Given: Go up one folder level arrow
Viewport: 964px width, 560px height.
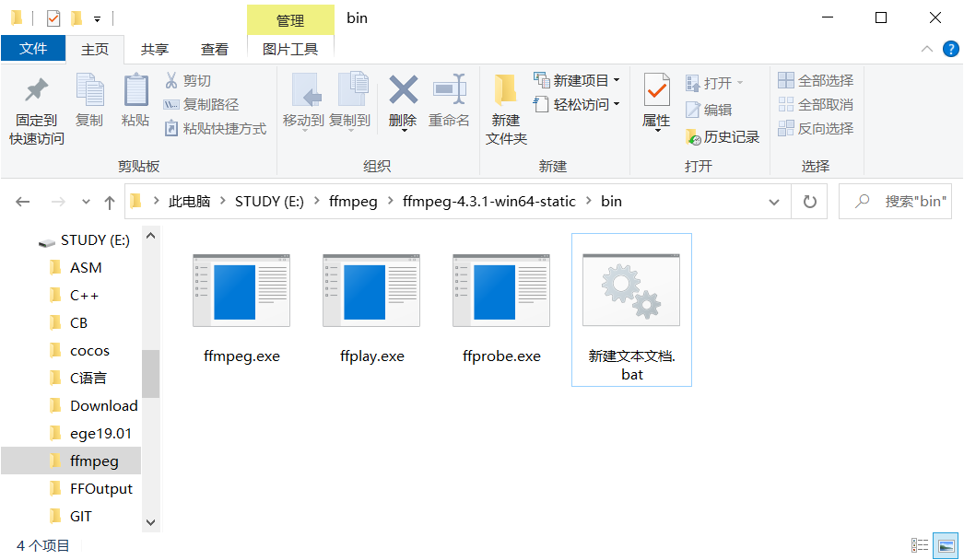Looking at the screenshot, I should (110, 202).
